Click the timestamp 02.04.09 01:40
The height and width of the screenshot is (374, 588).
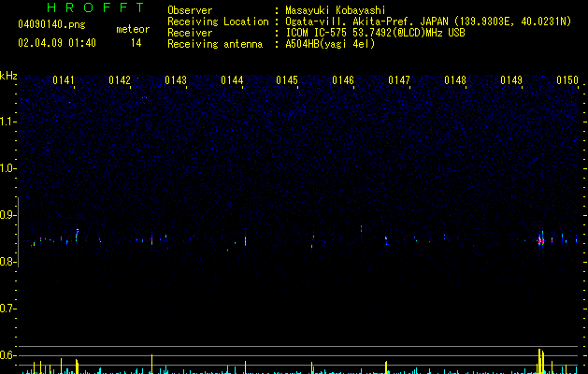click(57, 43)
